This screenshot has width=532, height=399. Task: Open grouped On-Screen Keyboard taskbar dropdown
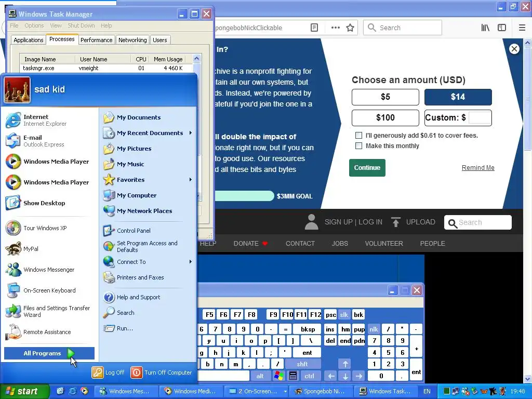(285, 391)
